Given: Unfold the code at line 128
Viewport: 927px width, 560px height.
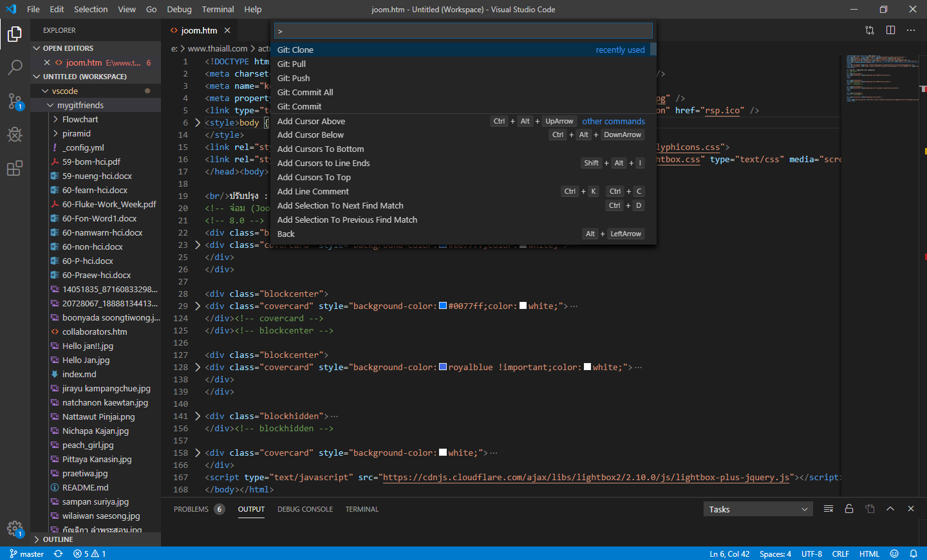Looking at the screenshot, I should pyautogui.click(x=198, y=368).
